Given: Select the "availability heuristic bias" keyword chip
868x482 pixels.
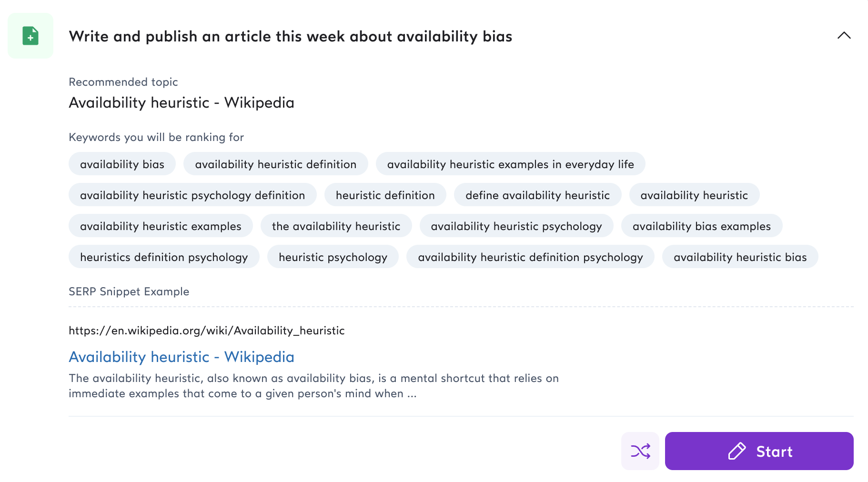Looking at the screenshot, I should [x=740, y=257].
